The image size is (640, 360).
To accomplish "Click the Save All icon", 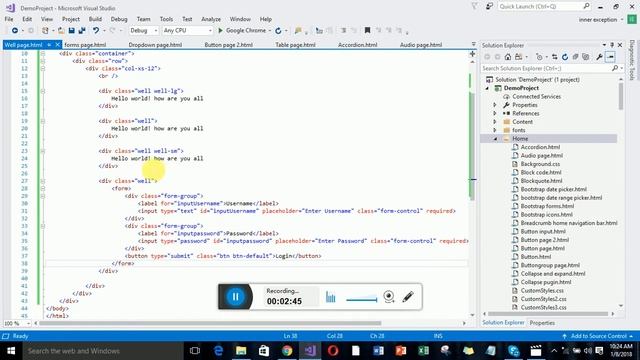I will pos(82,31).
